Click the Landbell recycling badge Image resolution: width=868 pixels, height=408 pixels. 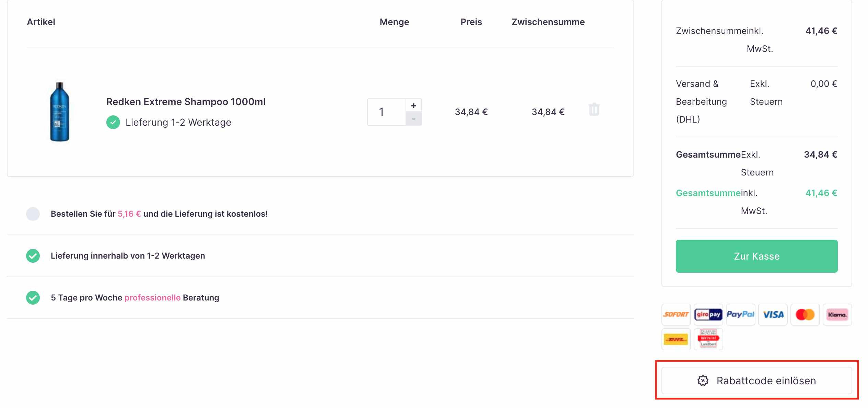pyautogui.click(x=708, y=339)
